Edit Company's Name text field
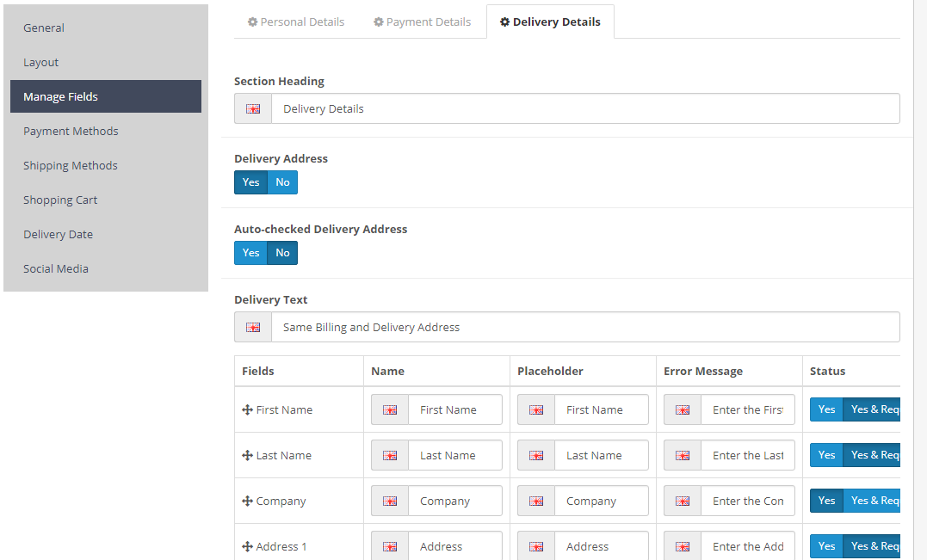927x560 pixels. [x=455, y=501]
